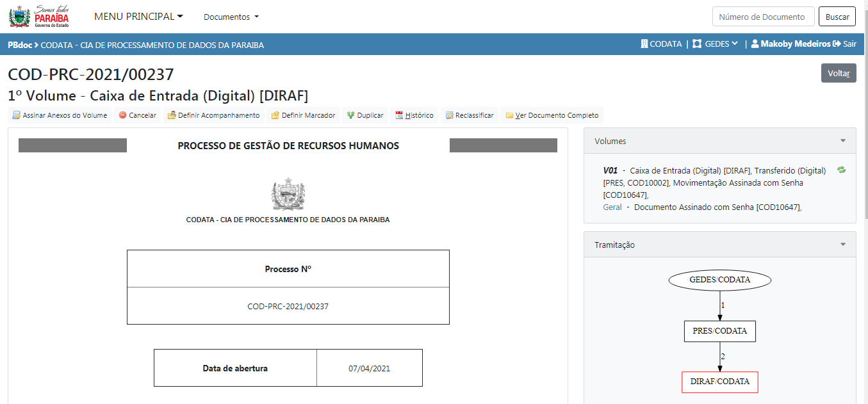Open the GEDES unit selector dropdown
This screenshot has width=868, height=404.
click(716, 44)
